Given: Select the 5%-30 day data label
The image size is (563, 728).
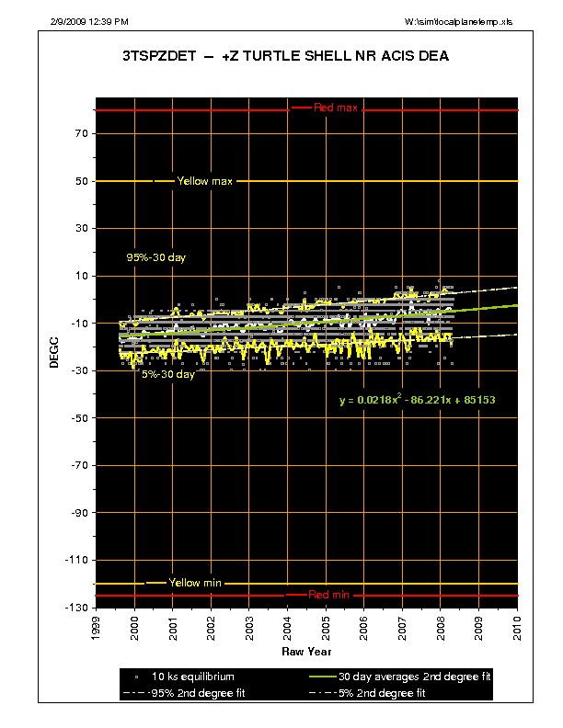Looking at the screenshot, I should (167, 374).
